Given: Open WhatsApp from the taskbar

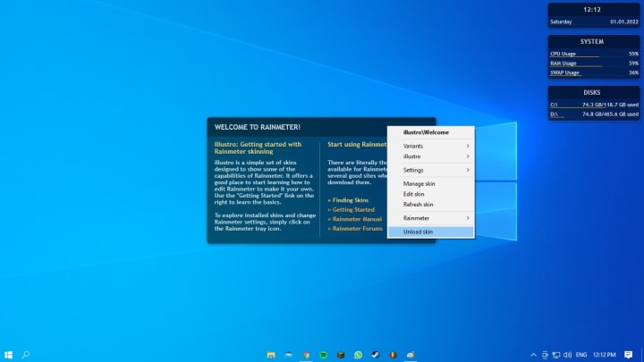Looking at the screenshot, I should 358,355.
